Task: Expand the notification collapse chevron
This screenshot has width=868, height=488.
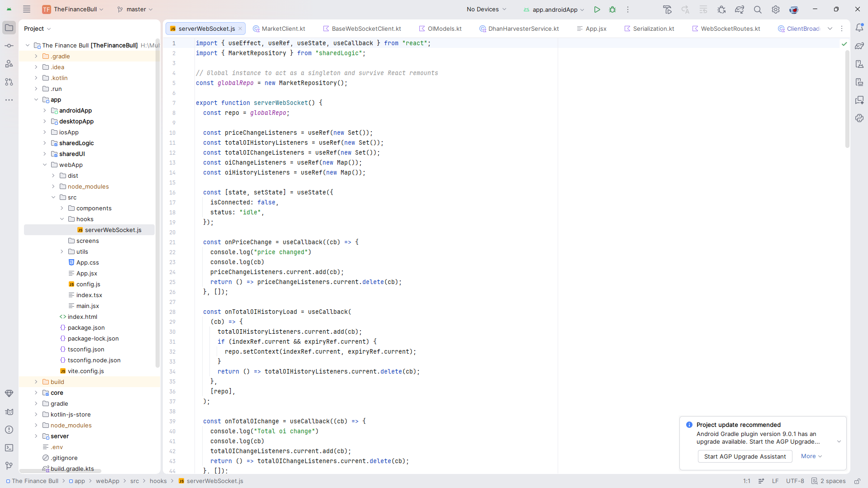Action: (839, 442)
